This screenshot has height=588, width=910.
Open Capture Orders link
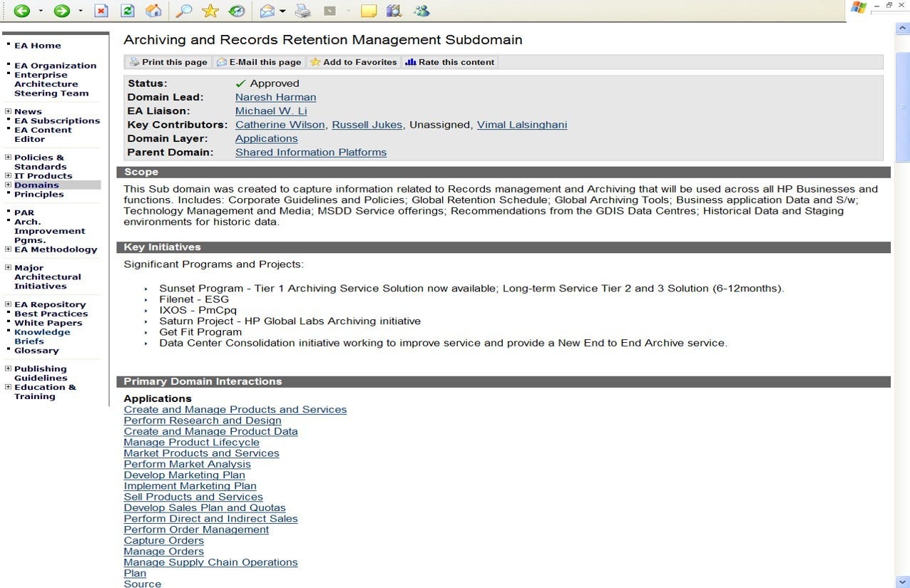pyautogui.click(x=164, y=540)
